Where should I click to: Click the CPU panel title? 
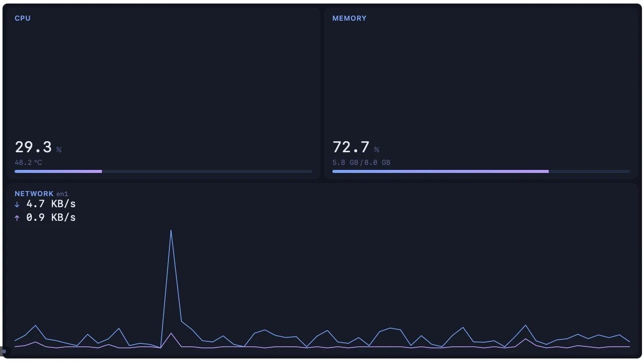pos(23,18)
